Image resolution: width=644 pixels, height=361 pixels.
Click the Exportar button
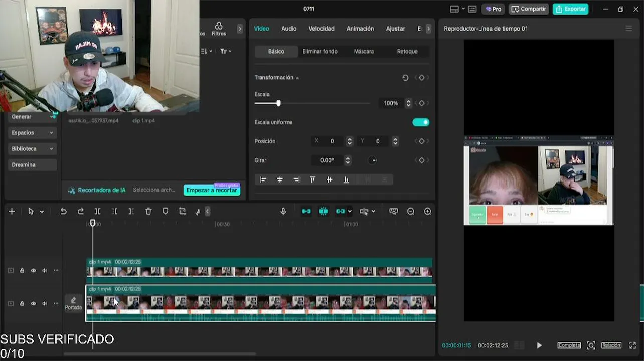(x=571, y=9)
